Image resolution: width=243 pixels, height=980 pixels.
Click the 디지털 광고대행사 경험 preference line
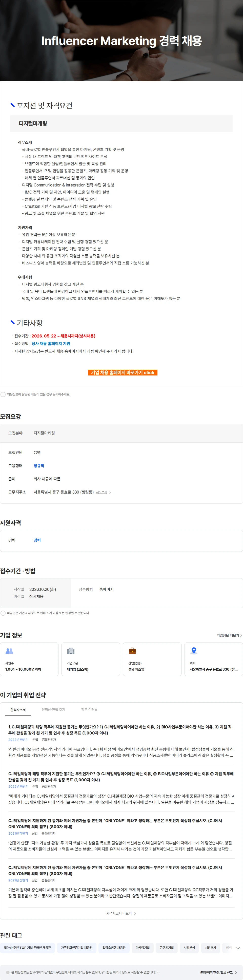coord(52,284)
